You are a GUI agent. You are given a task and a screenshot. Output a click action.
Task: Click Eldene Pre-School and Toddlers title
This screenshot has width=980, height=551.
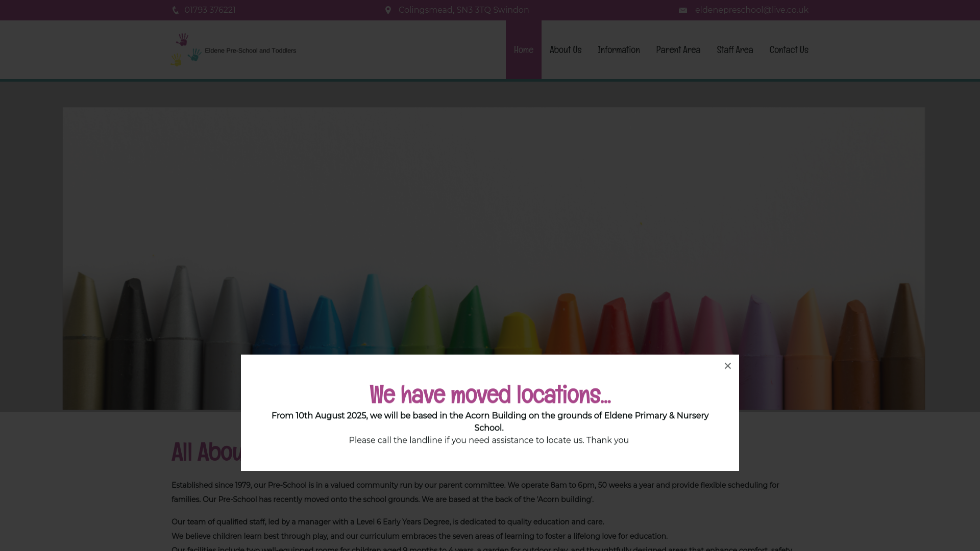(x=251, y=51)
